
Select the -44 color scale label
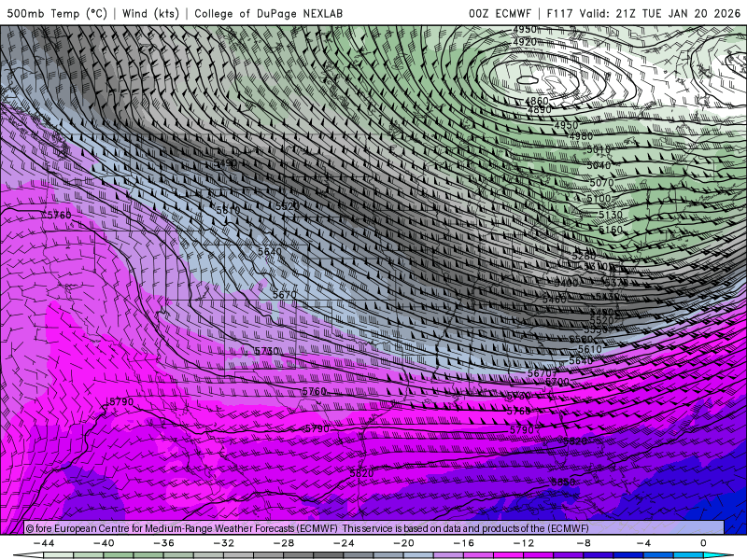[x=44, y=543]
